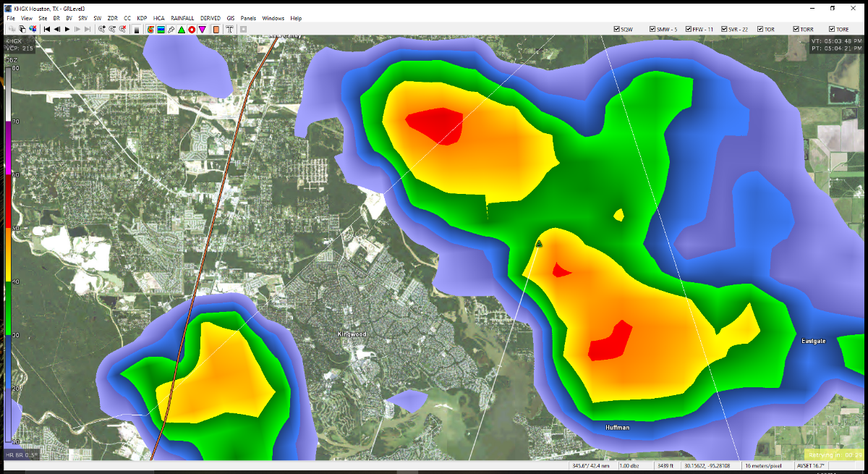The height and width of the screenshot is (474, 868).
Task: Click the globe icon with red X
Action: [x=33, y=29]
